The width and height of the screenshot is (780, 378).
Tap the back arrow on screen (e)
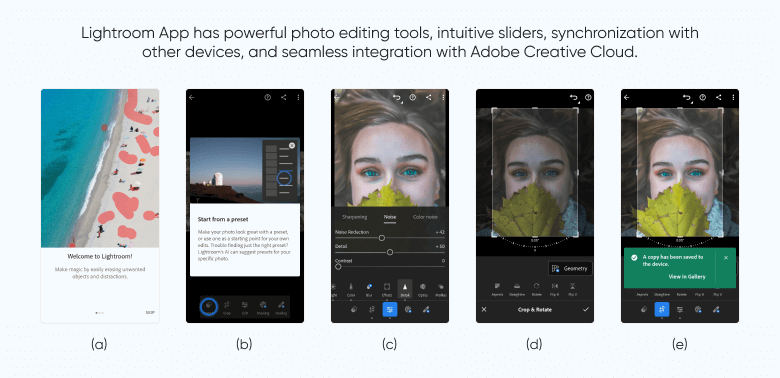coord(627,97)
